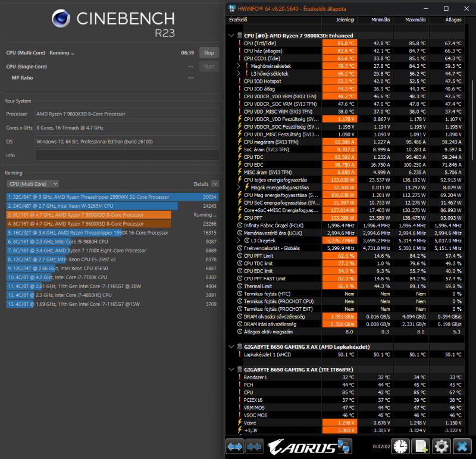
Task: Click lightning icon beside Vcore row
Action: [x=240, y=423]
